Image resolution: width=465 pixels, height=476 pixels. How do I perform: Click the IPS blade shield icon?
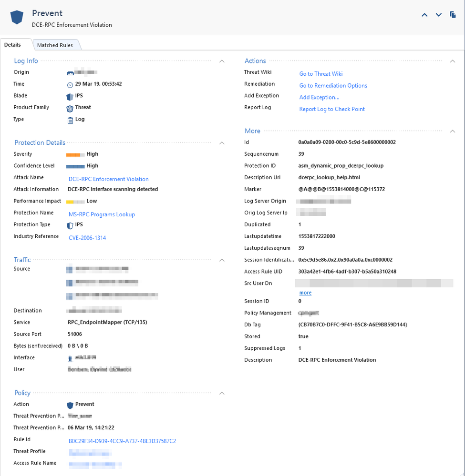click(70, 96)
